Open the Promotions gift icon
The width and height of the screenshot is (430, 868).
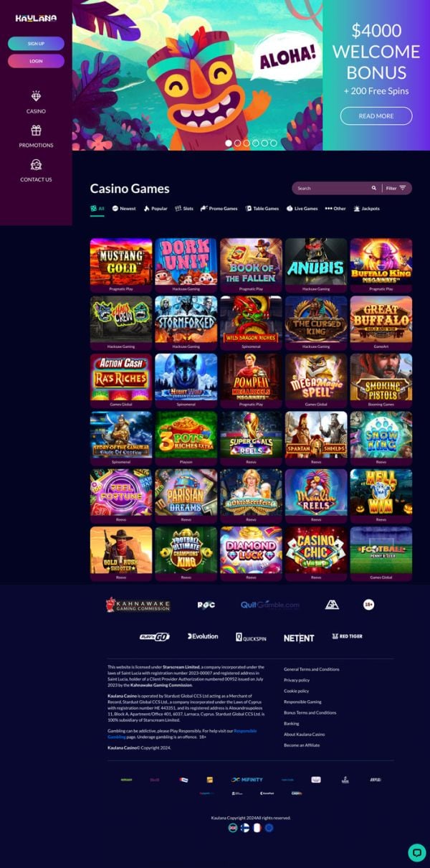[36, 131]
